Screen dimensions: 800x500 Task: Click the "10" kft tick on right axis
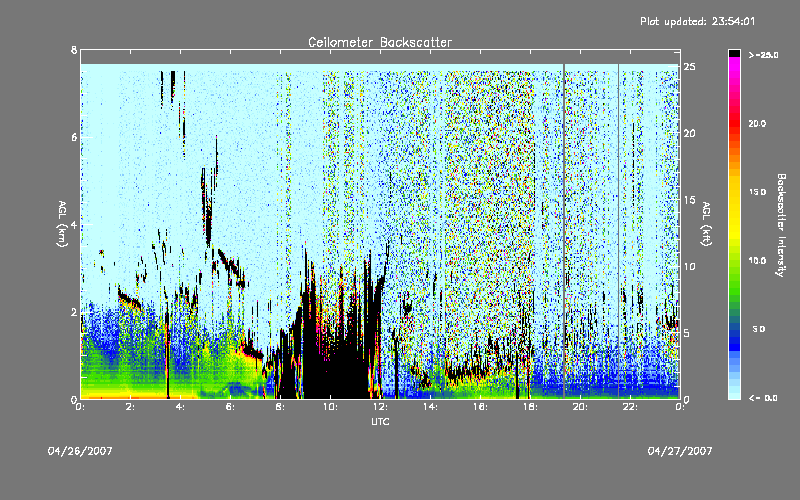point(690,266)
